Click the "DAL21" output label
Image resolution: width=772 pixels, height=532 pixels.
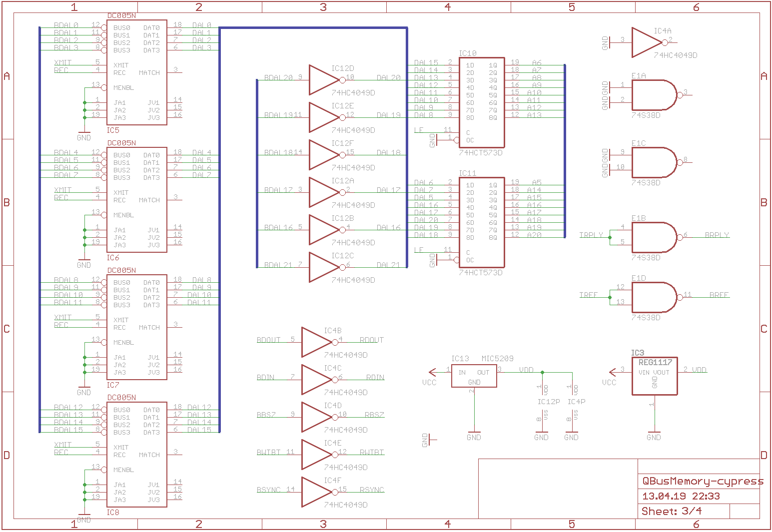389,265
